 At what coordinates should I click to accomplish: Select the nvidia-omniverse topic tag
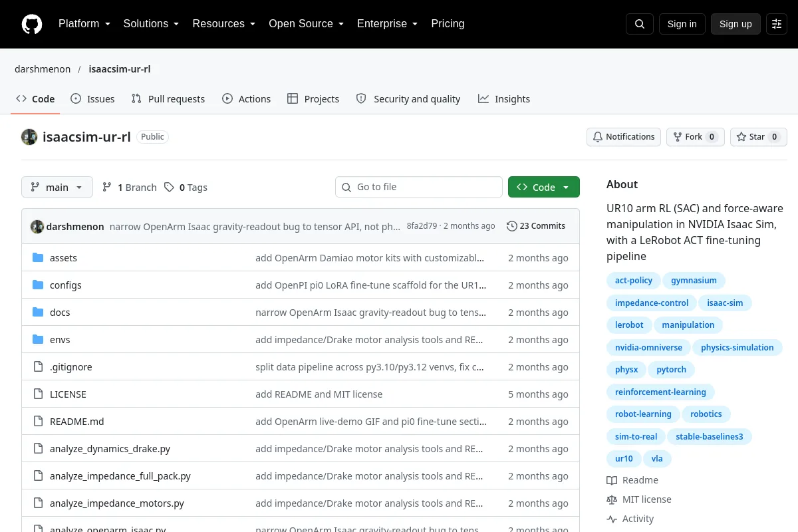click(648, 348)
